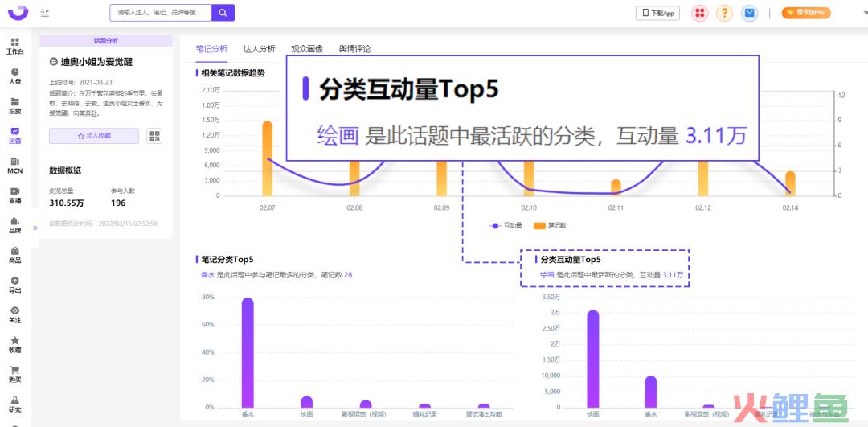Click the 数据概览 heading

pyautogui.click(x=65, y=170)
